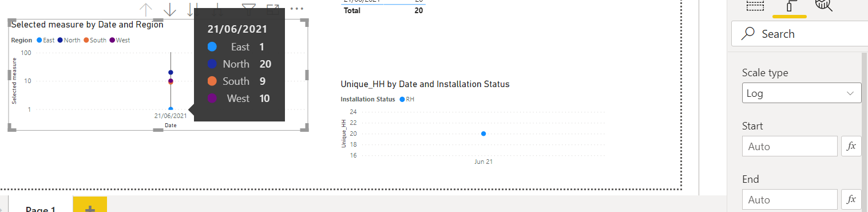This screenshot has height=212, width=868.
Task: Open the Fields pane tab icon
Action: (755, 6)
